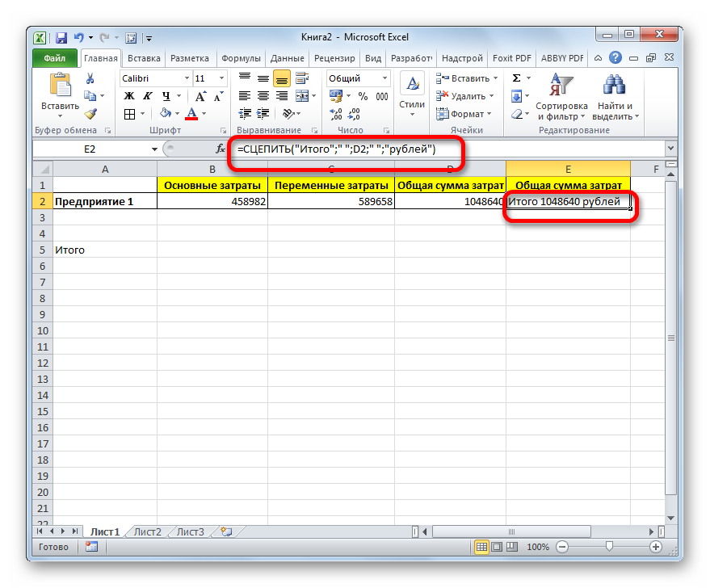The width and height of the screenshot is (710, 588).
Task: Select the Format Painter brush
Action: [x=90, y=114]
